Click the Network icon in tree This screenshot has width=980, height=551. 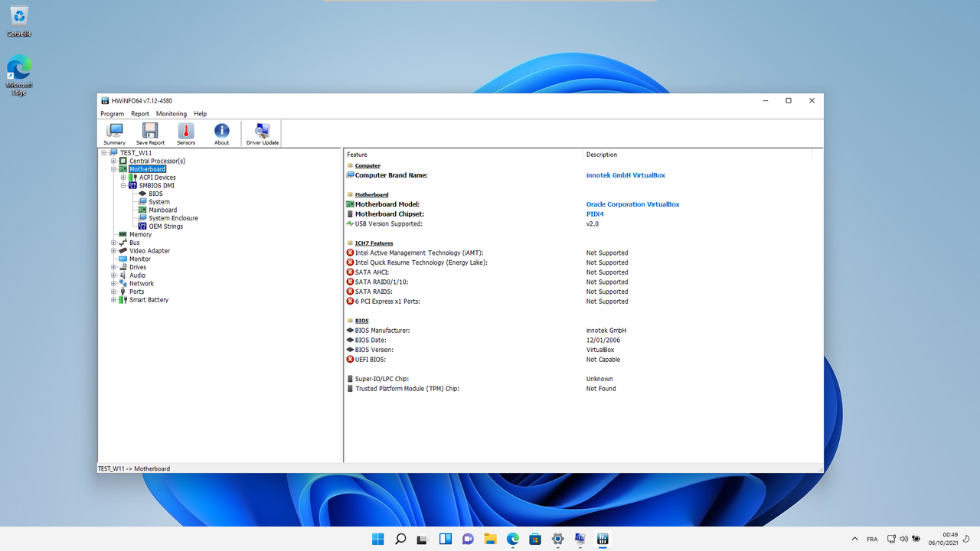coord(123,283)
